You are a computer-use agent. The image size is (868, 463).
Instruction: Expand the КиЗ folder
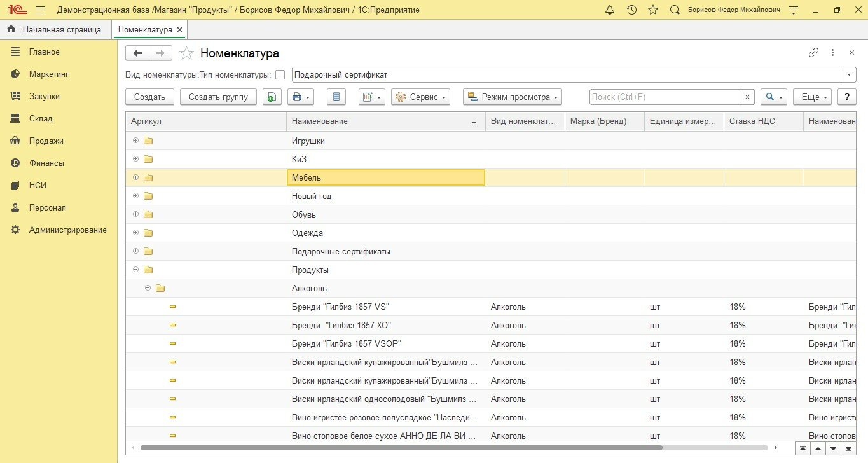click(x=135, y=159)
